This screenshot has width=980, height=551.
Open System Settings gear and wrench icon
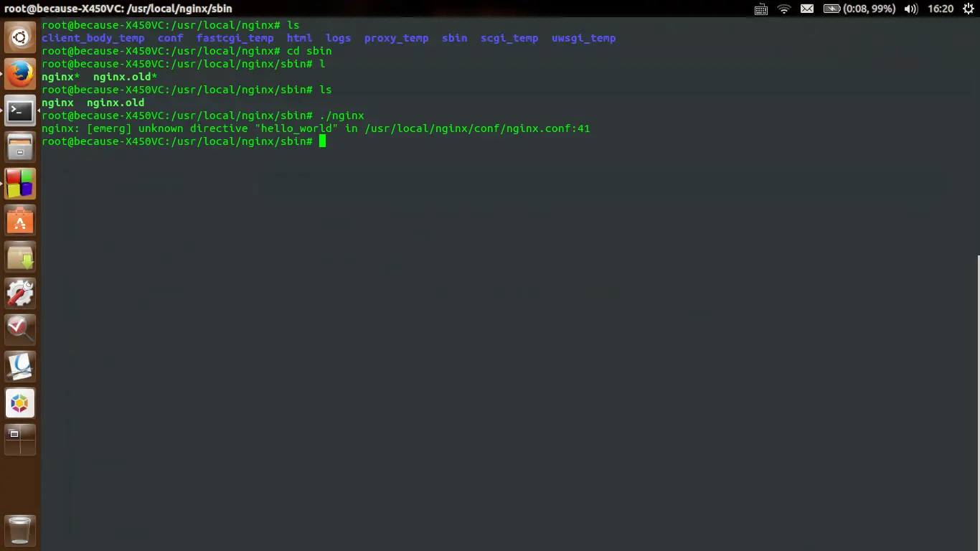coord(20,294)
